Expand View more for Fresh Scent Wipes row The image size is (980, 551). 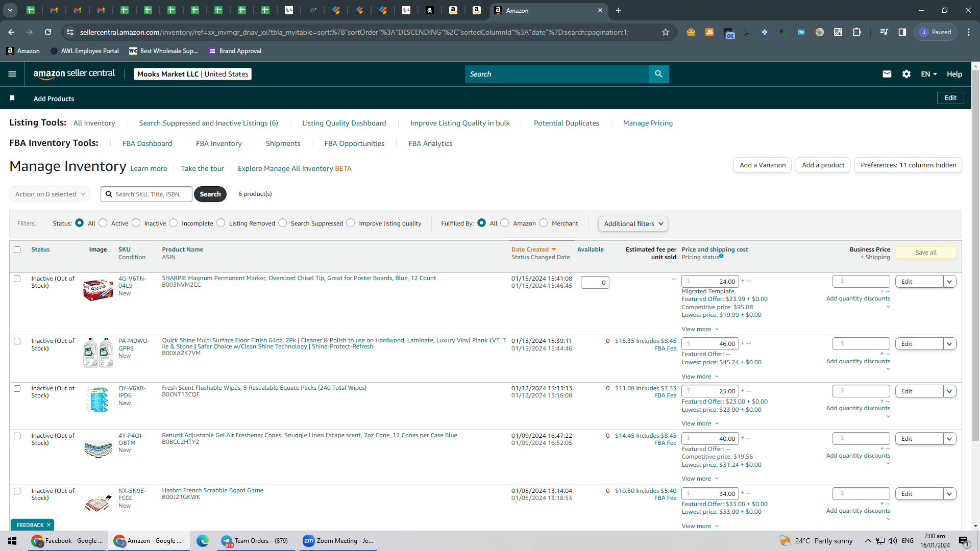(x=700, y=423)
